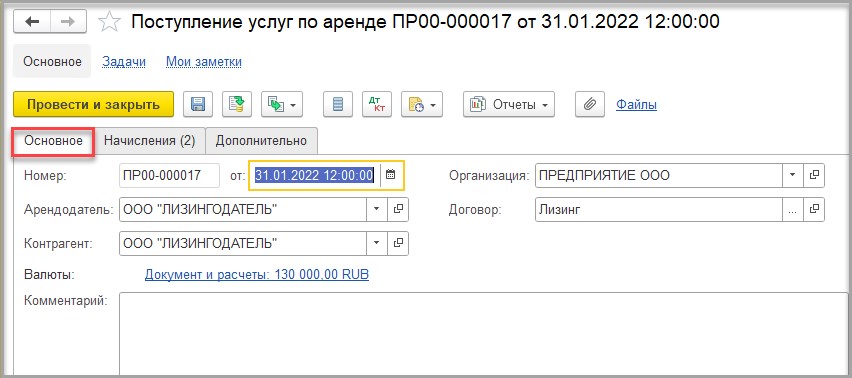Expand the Организация dropdown
Viewport: 852px width, 378px height.
[792, 175]
